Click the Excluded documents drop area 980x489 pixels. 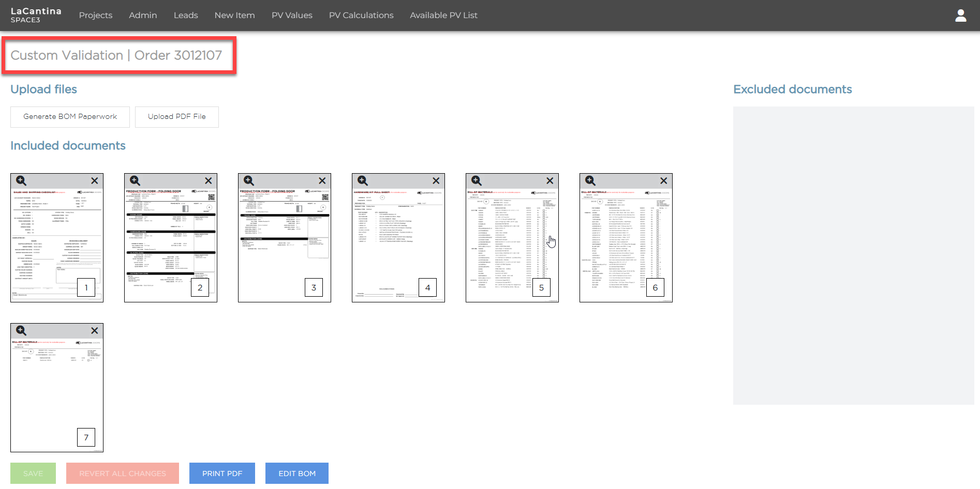853,255
